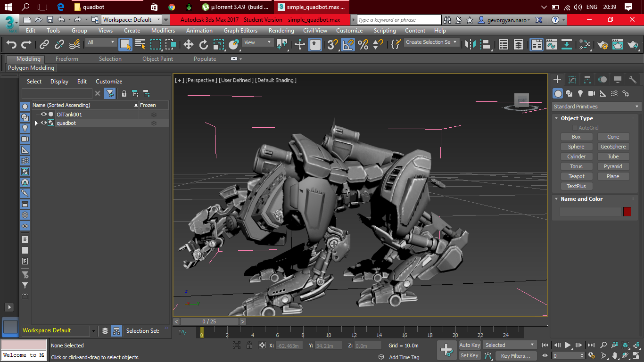644x362 pixels.
Task: Click the Redo arrow in main toolbar
Action: coord(26,44)
